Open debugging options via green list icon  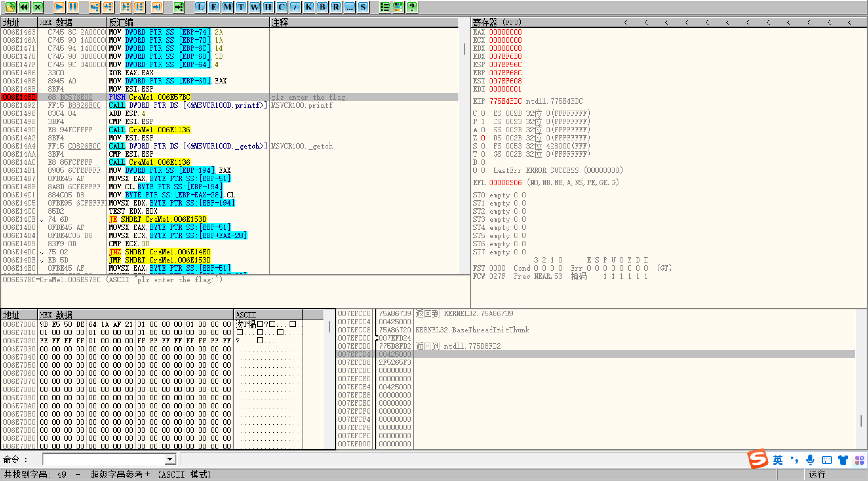pos(385,7)
